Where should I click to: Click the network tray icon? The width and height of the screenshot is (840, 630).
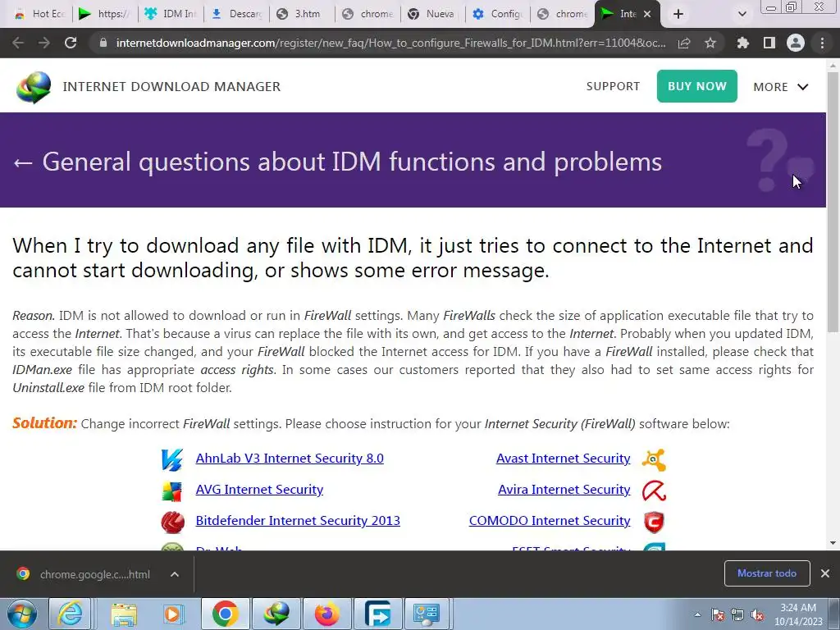737,615
